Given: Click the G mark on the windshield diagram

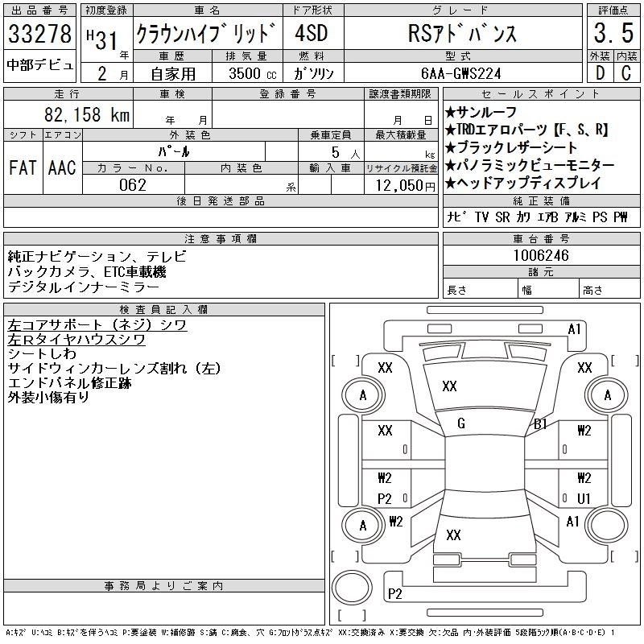Looking at the screenshot, I should click(461, 423).
